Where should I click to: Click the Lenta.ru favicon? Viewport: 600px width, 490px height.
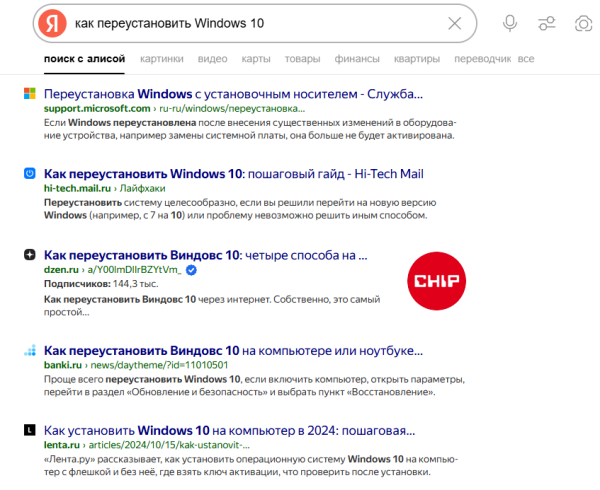pos(30,431)
